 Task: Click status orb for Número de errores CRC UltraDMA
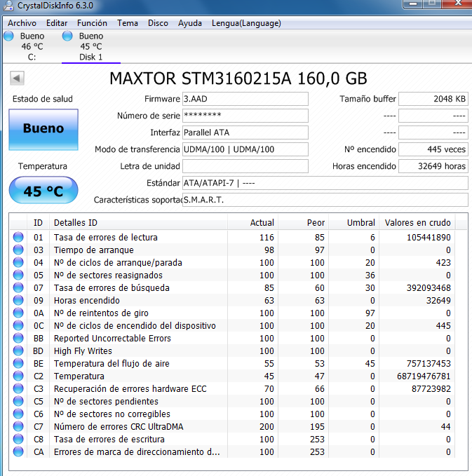(18, 427)
